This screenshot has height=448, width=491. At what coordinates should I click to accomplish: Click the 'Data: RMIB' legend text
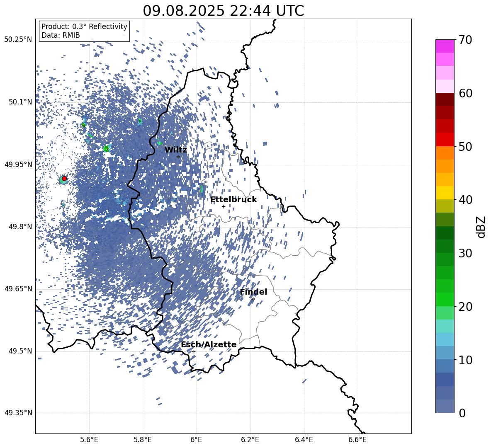point(61,35)
